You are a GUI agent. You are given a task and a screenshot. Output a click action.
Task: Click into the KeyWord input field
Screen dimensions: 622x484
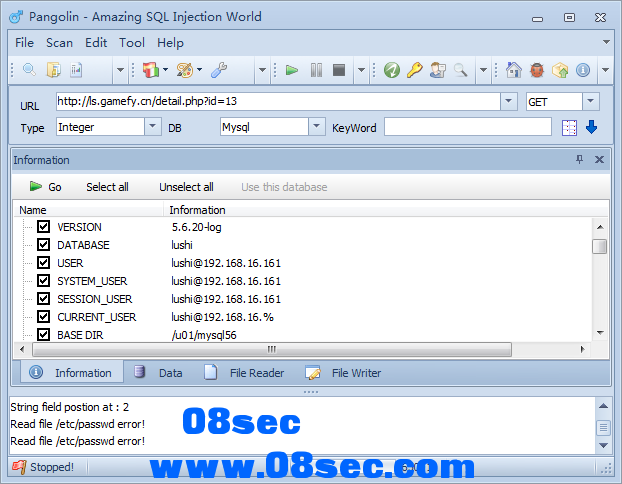pyautogui.click(x=467, y=127)
